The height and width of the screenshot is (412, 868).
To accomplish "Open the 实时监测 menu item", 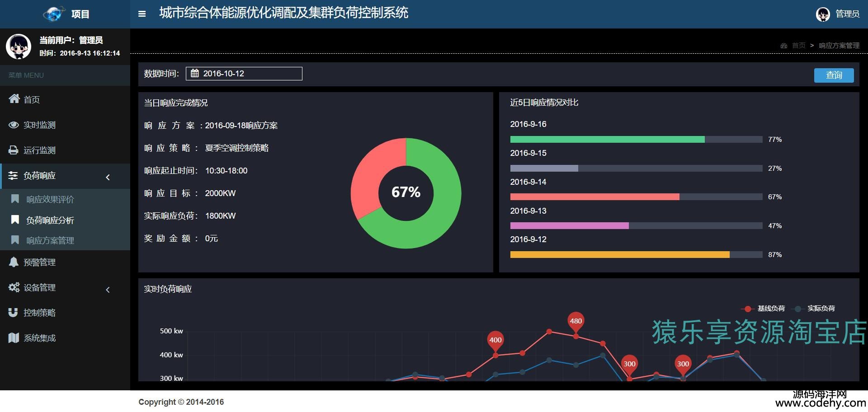I will (x=65, y=125).
